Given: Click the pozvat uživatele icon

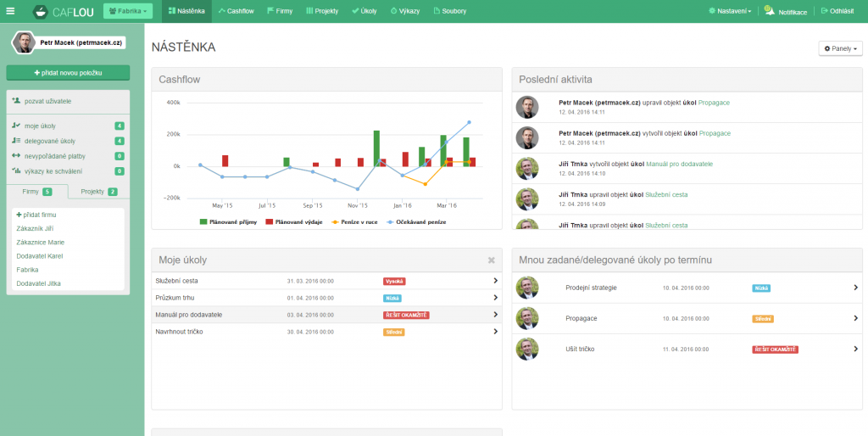Looking at the screenshot, I should pos(16,101).
